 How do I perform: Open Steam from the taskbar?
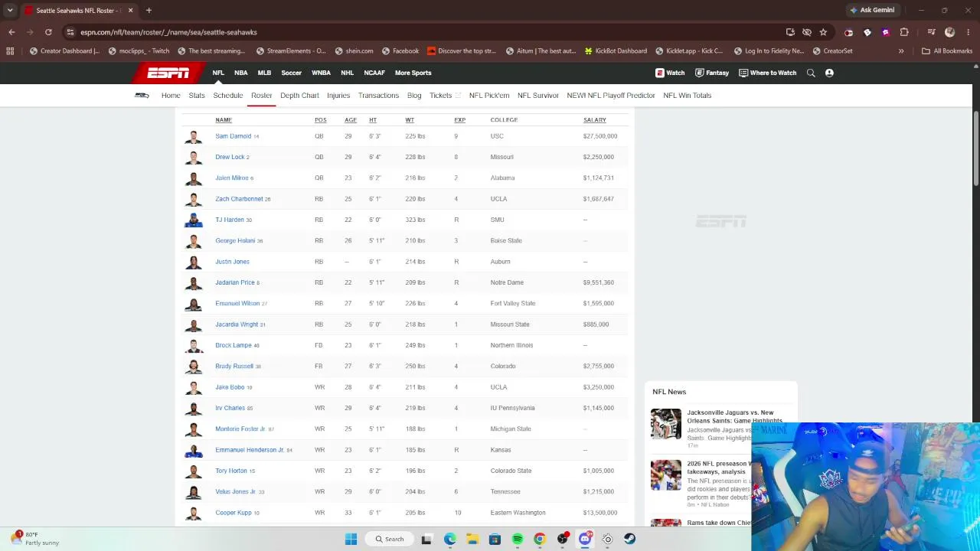point(629,540)
